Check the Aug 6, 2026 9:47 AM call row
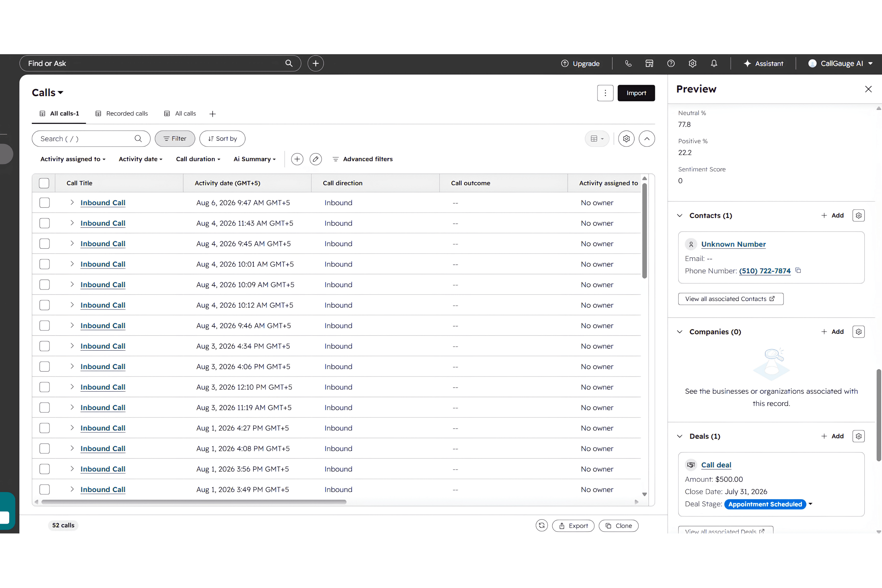The image size is (882, 588). pyautogui.click(x=45, y=203)
